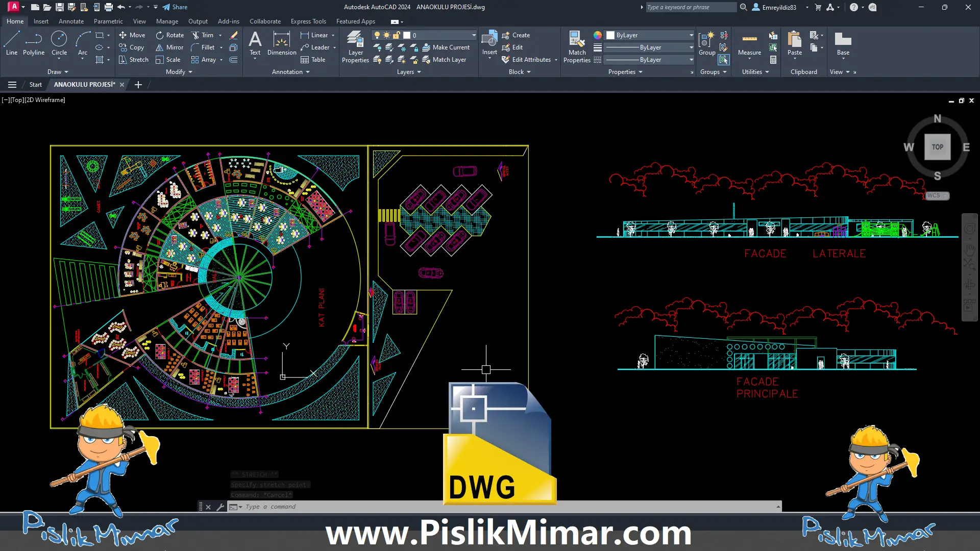Click the Trim tool icon
The image size is (980, 551).
195,35
